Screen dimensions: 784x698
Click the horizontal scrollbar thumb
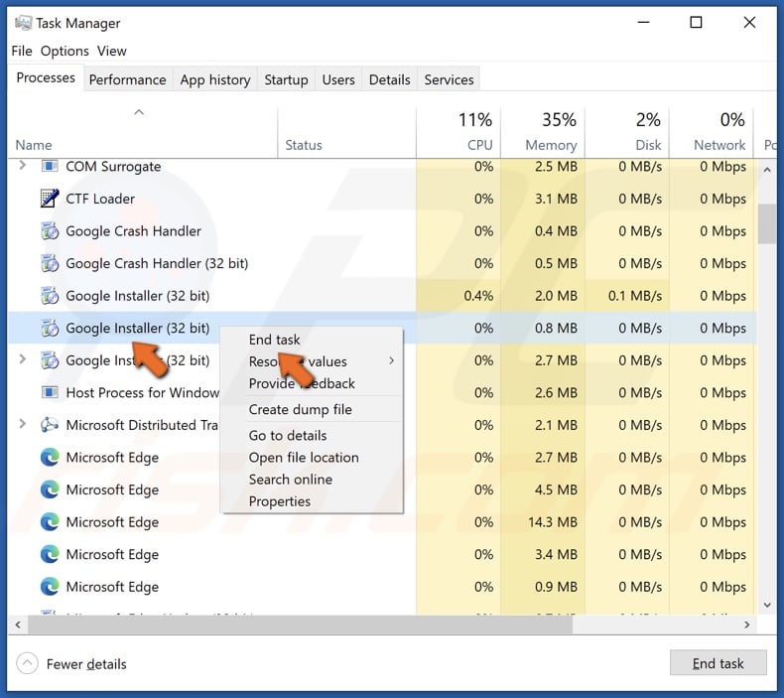[300, 625]
